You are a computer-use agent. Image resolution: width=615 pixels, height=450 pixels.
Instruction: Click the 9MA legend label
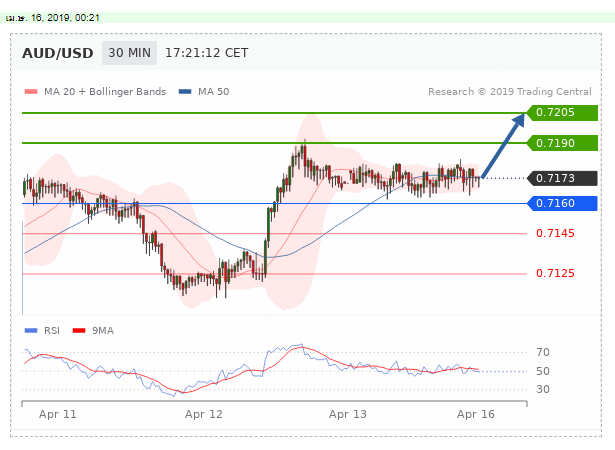pos(103,331)
